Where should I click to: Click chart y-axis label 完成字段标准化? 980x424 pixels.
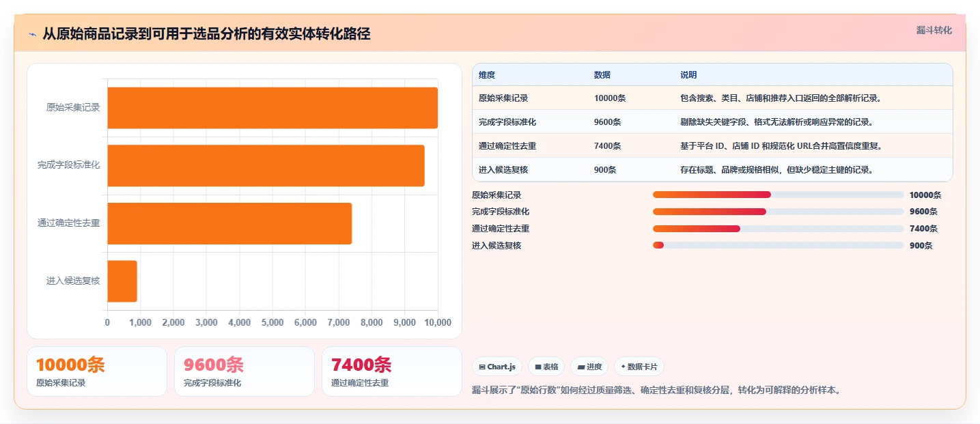(x=69, y=165)
